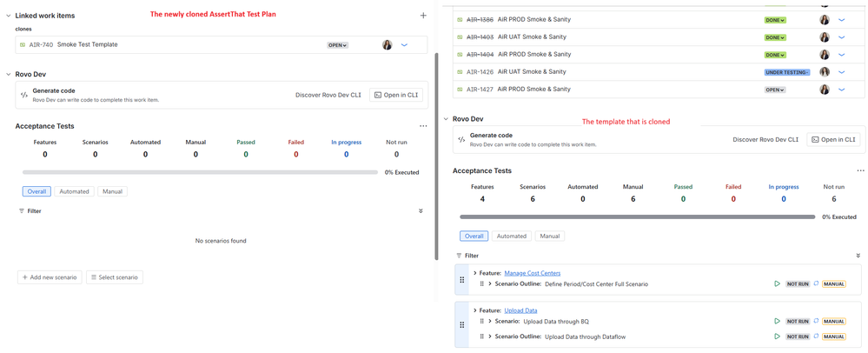
Task: Expand blue chevron on AIR-740 row
Action: [404, 45]
